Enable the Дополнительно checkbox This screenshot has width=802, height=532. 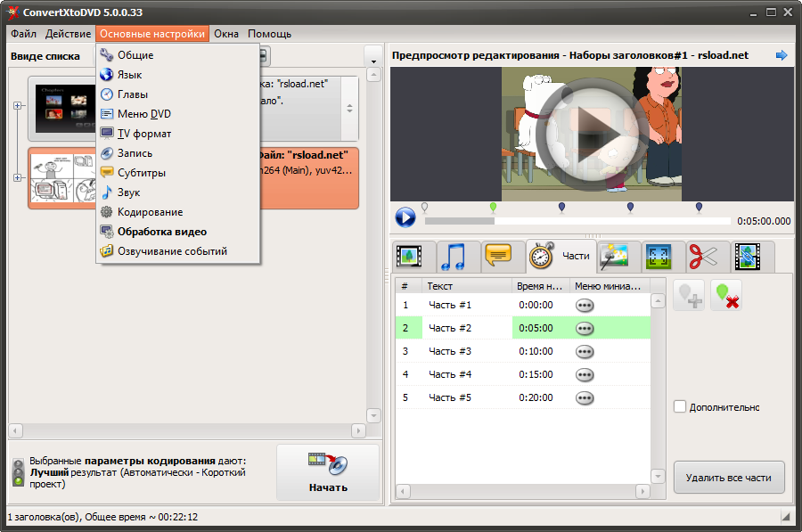tap(678, 407)
